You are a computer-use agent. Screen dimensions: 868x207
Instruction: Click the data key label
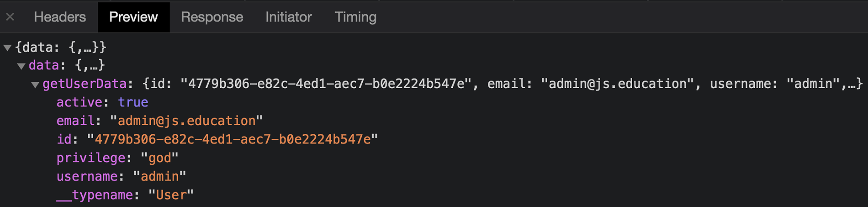(x=44, y=65)
